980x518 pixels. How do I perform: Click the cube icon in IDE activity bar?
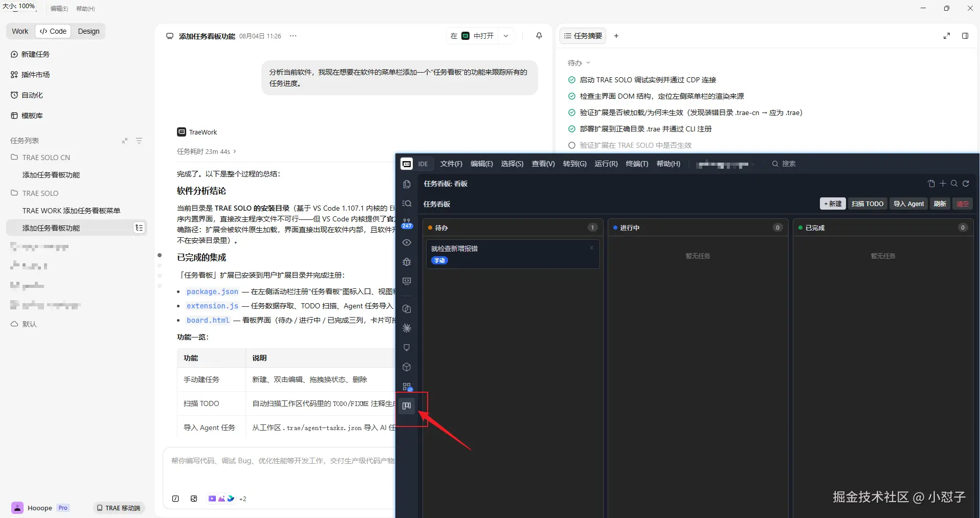coord(407,367)
